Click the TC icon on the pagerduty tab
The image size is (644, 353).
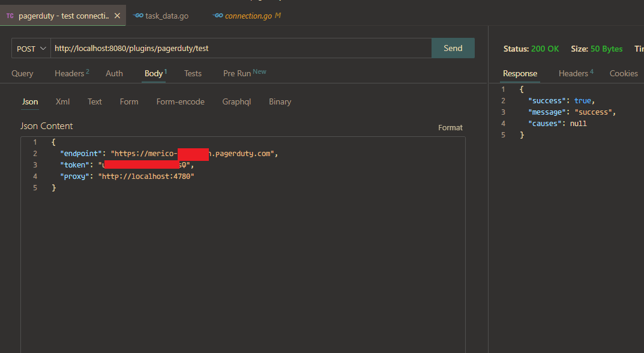click(x=10, y=16)
